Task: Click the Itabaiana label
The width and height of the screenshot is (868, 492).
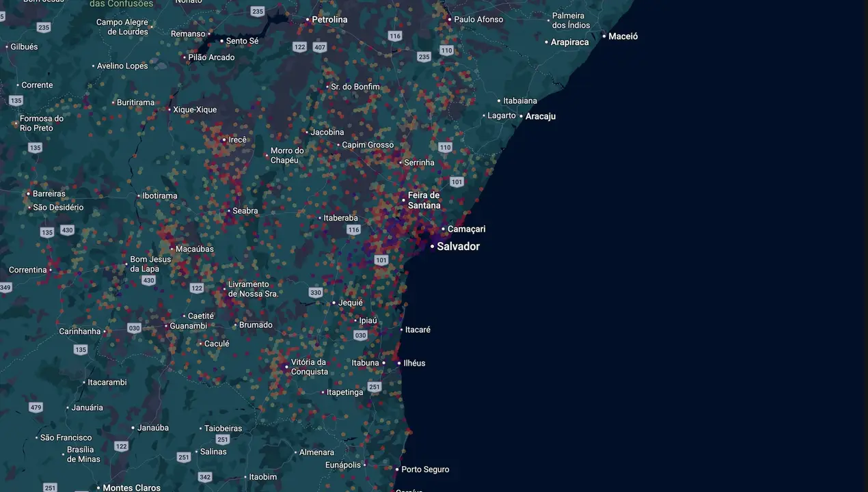Action: 520,101
